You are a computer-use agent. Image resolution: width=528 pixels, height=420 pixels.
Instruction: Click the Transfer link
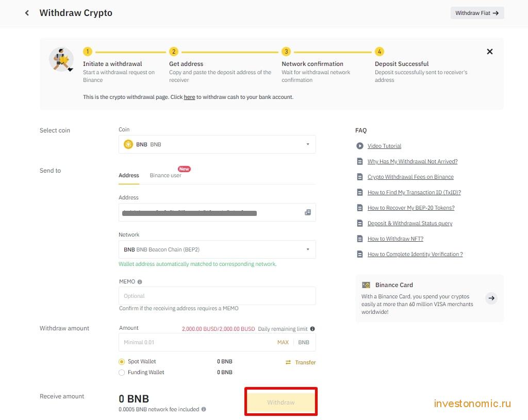305,362
